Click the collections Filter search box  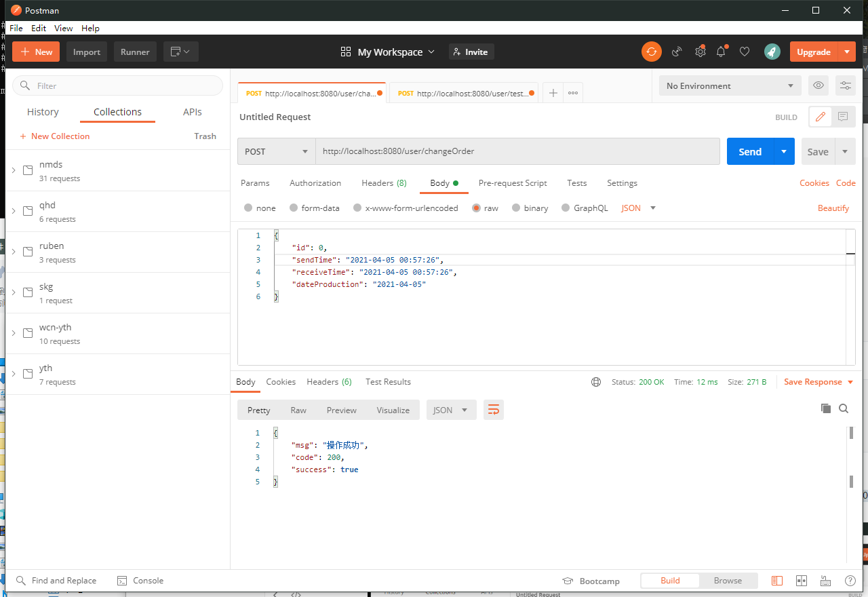118,85
